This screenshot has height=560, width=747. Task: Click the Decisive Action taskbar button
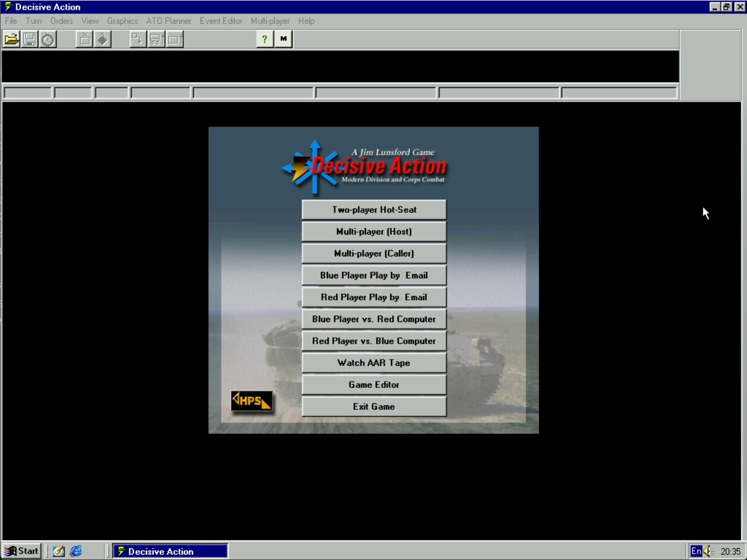pyautogui.click(x=170, y=551)
